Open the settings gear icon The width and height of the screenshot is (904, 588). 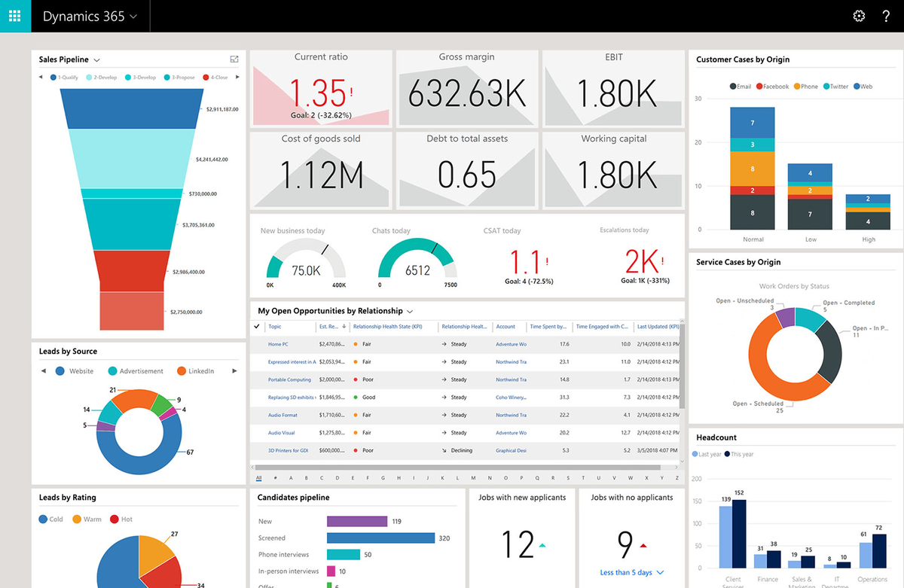coord(859,16)
